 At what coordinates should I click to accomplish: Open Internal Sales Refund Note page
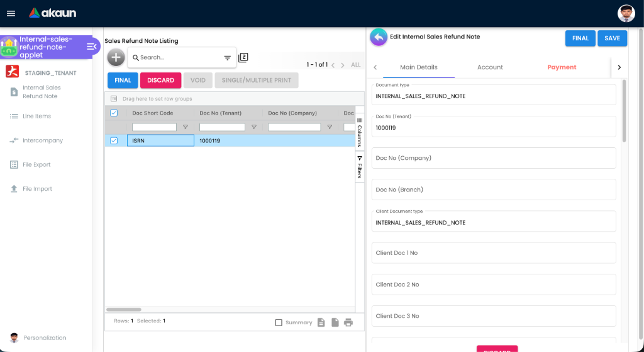coord(42,92)
